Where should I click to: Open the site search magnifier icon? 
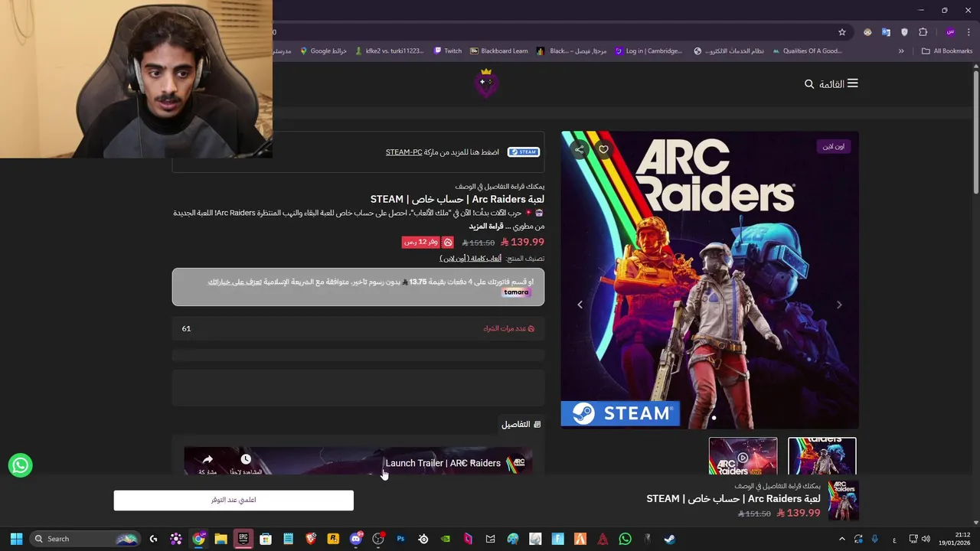809,84
